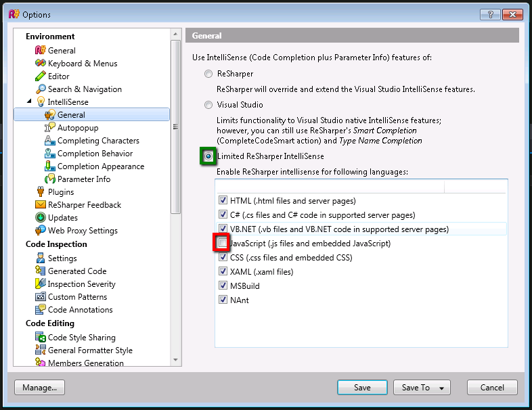Image resolution: width=532 pixels, height=410 pixels.
Task: Toggle the XAML files checkbox
Action: (223, 271)
